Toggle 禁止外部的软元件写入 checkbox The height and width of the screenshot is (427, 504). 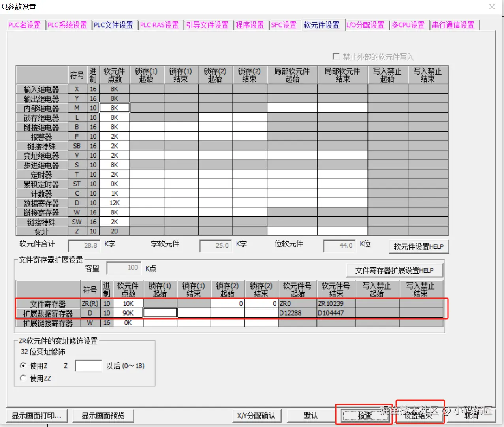pyautogui.click(x=336, y=56)
